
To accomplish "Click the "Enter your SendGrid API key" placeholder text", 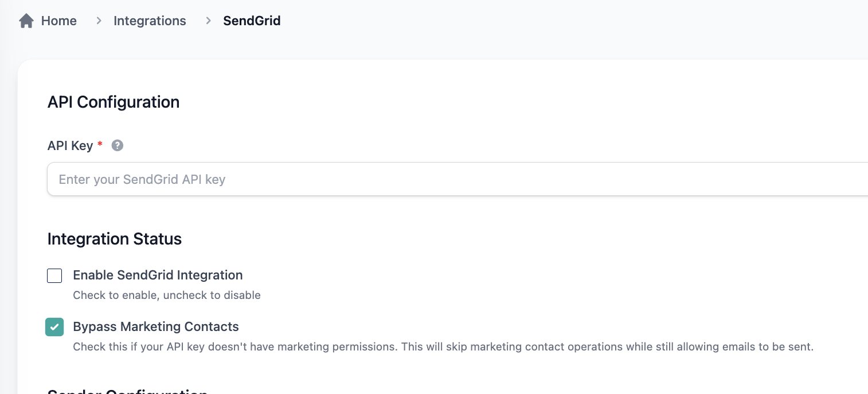I will coord(142,179).
